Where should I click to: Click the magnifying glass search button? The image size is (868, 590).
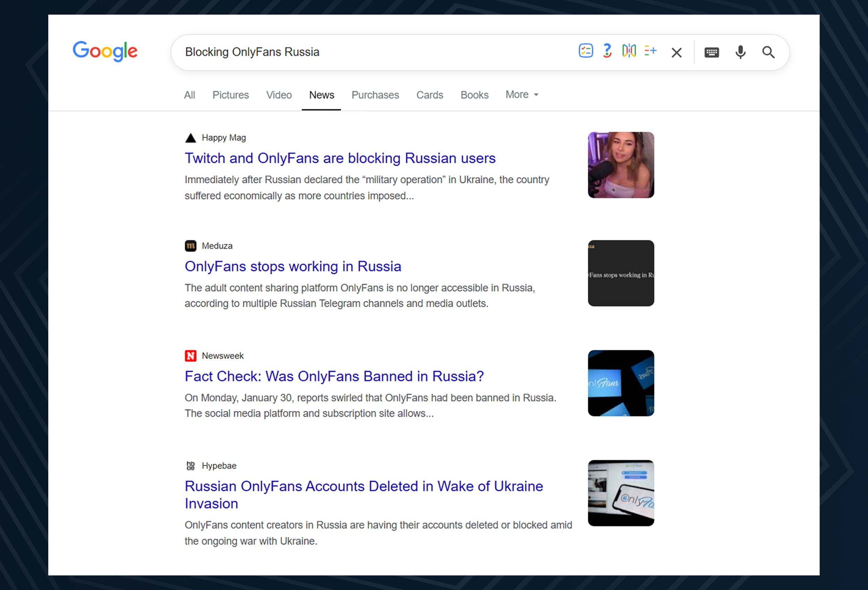tap(768, 52)
